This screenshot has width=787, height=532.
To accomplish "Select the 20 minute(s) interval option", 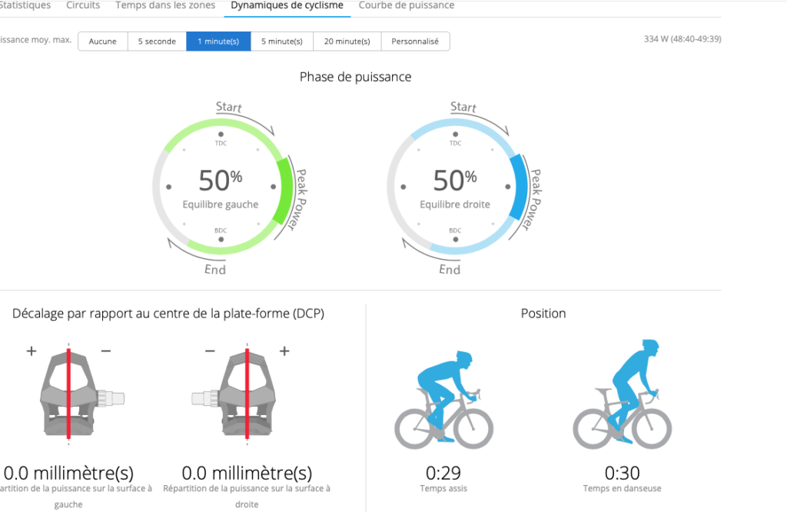I will pyautogui.click(x=347, y=42).
